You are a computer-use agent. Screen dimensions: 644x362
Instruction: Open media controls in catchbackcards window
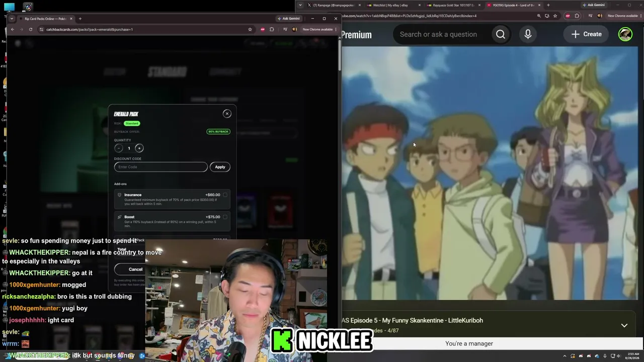coord(285,29)
